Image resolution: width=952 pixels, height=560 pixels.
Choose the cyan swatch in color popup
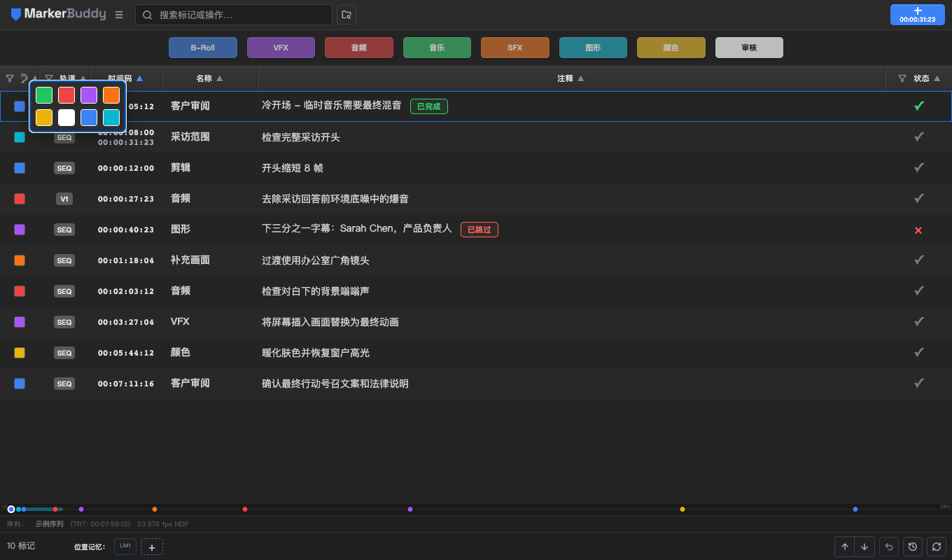111,118
